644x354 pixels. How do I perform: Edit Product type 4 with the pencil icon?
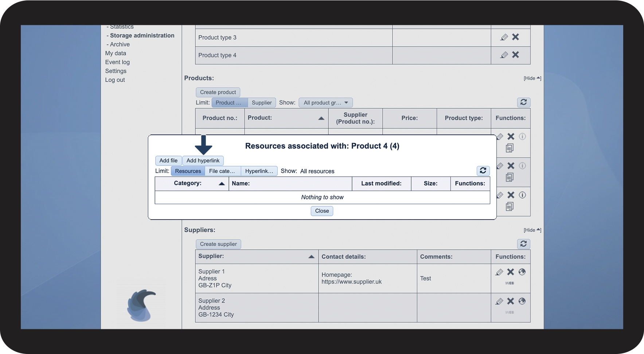504,55
